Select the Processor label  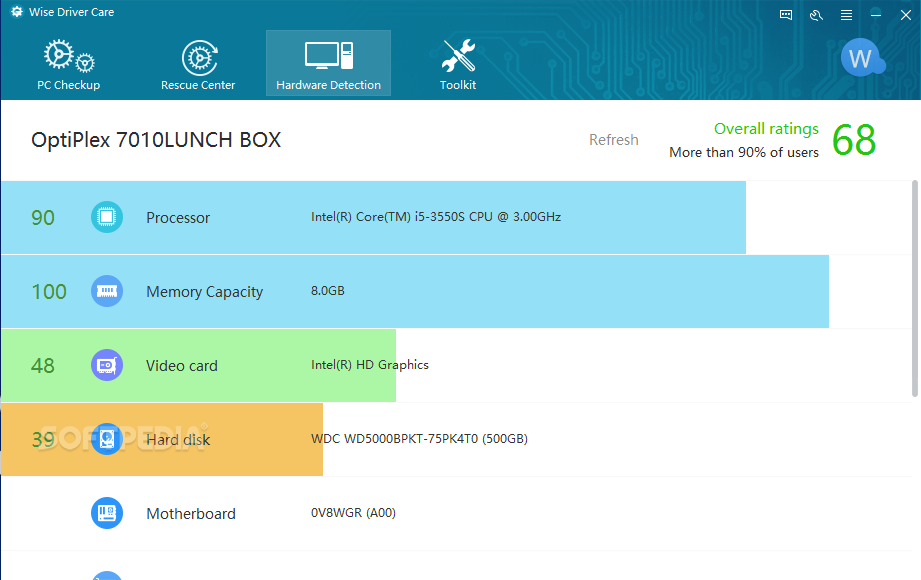point(178,217)
